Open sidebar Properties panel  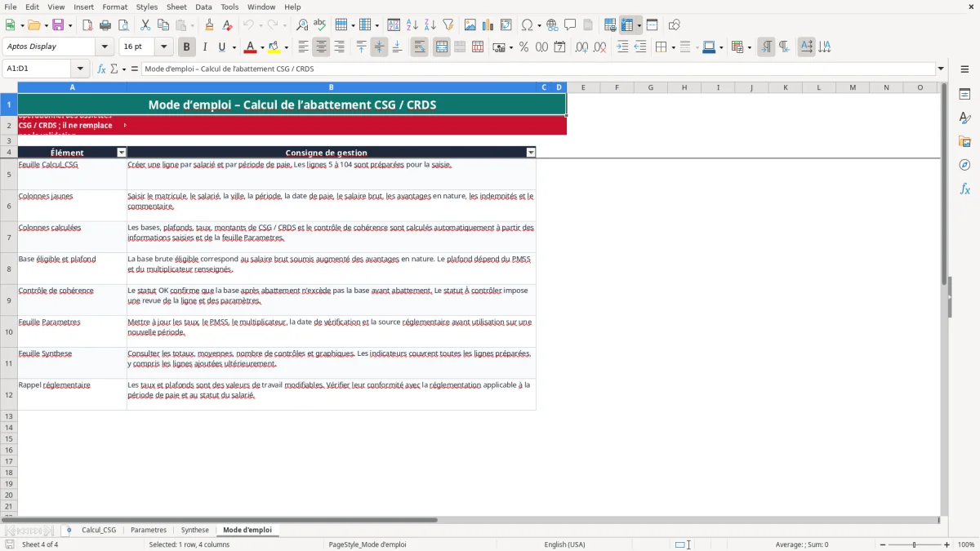click(964, 94)
